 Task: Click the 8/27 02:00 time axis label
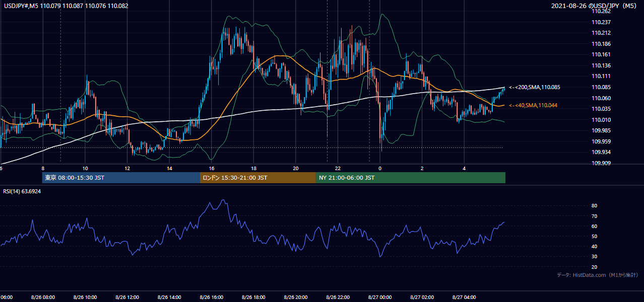pos(422,297)
